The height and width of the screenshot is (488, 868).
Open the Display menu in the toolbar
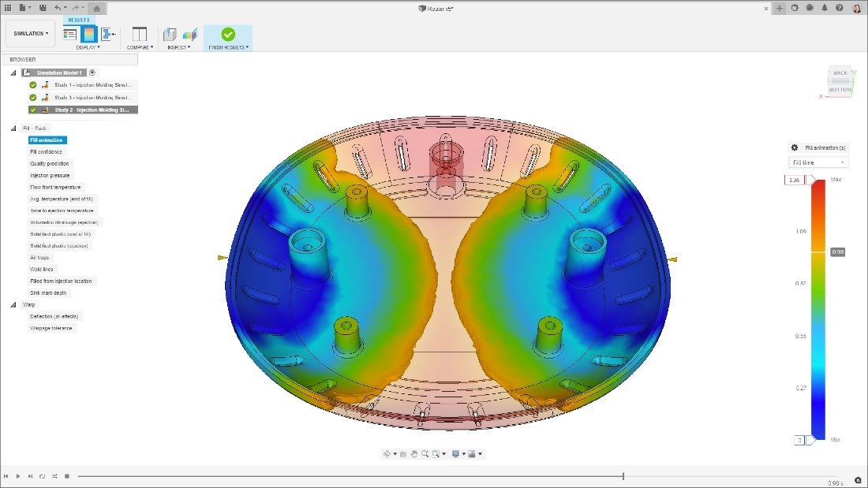point(88,47)
